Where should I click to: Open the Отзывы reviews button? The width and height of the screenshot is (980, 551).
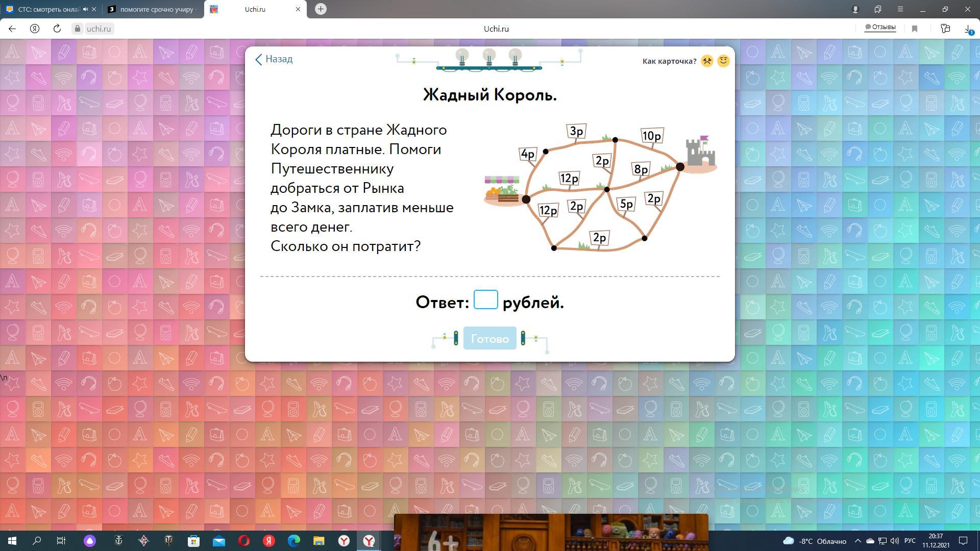point(880,28)
